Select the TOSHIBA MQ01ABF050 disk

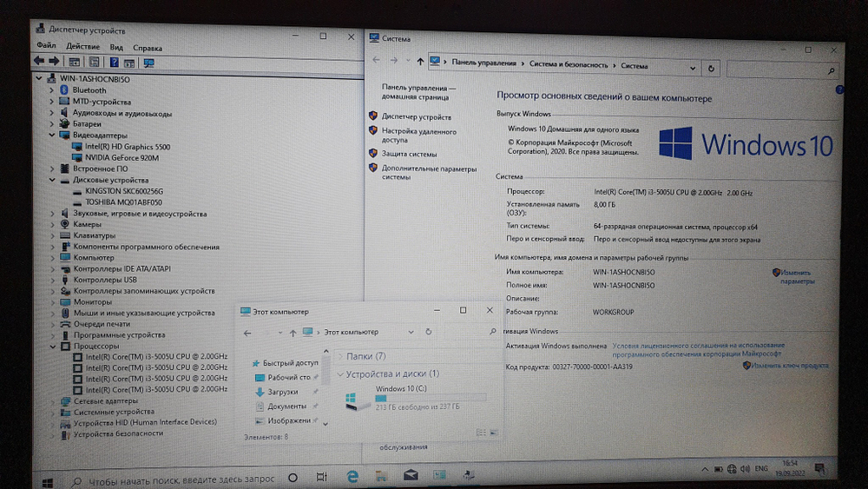(123, 202)
